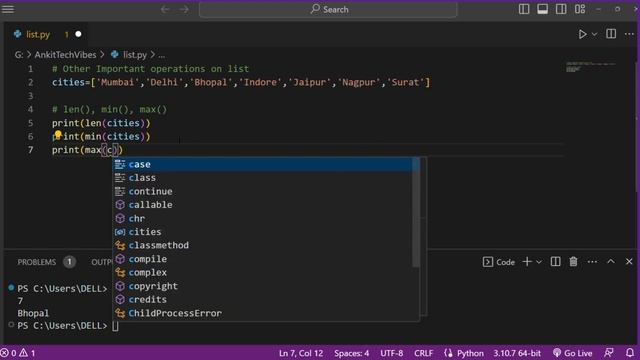Image resolution: width=640 pixels, height=360 pixels.
Task: Open editor more actions ellipsis
Action: pyautogui.click(x=629, y=34)
